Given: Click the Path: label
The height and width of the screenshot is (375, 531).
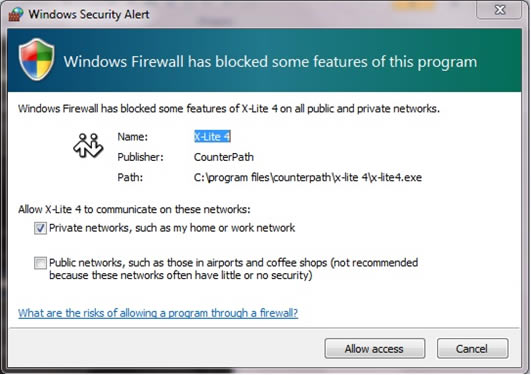Looking at the screenshot, I should [x=130, y=177].
